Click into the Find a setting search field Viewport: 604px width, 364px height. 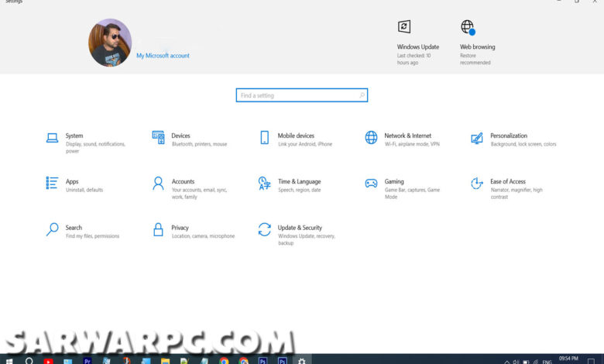302,95
